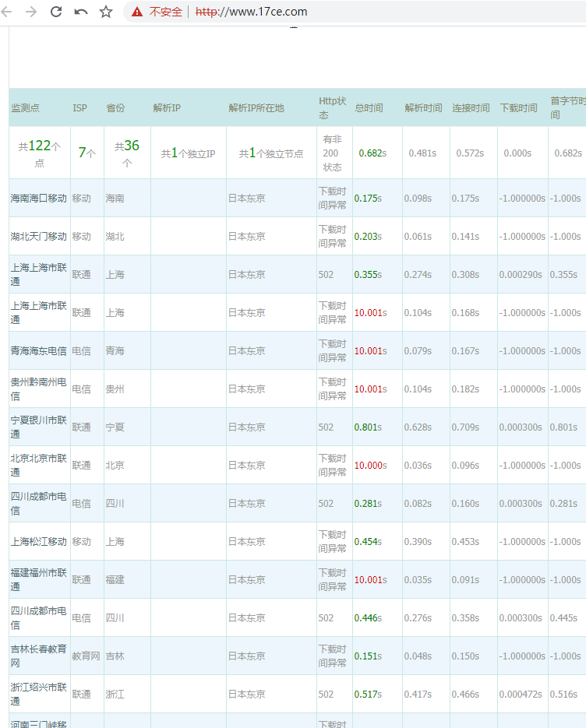Click the browser forward arrow

(x=31, y=12)
